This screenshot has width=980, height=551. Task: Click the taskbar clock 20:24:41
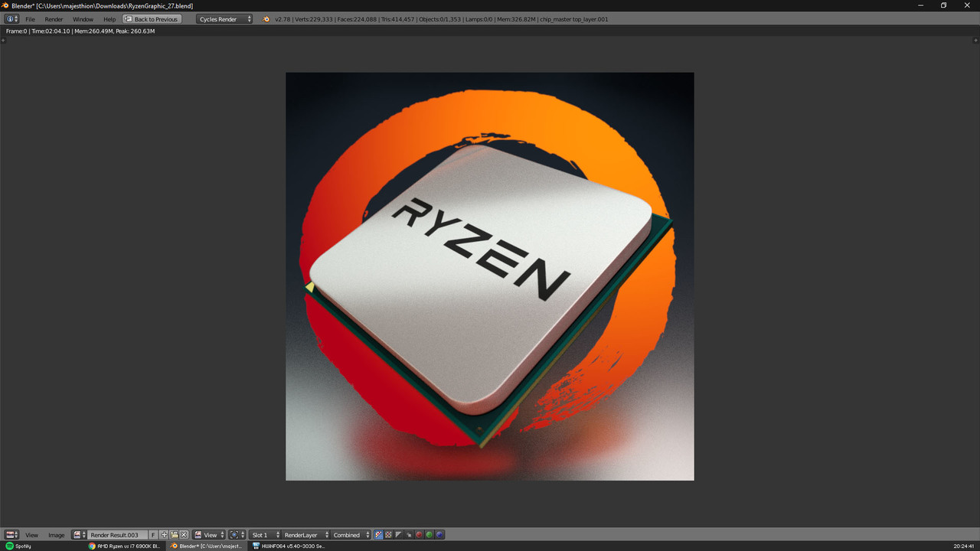[x=964, y=546]
